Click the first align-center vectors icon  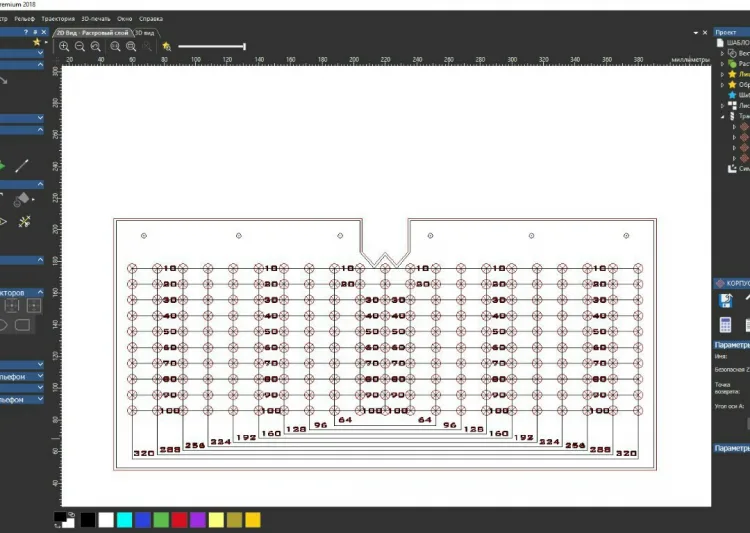click(x=11, y=305)
